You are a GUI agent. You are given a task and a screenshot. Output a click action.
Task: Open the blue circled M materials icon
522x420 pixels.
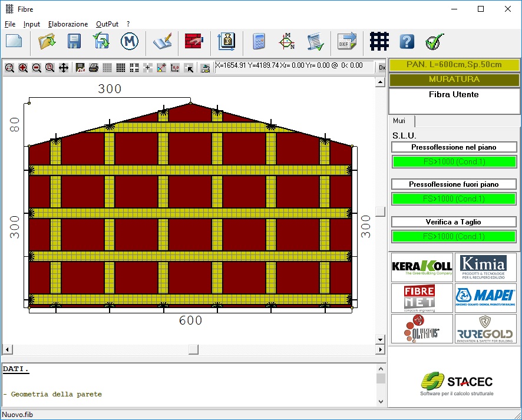click(129, 41)
